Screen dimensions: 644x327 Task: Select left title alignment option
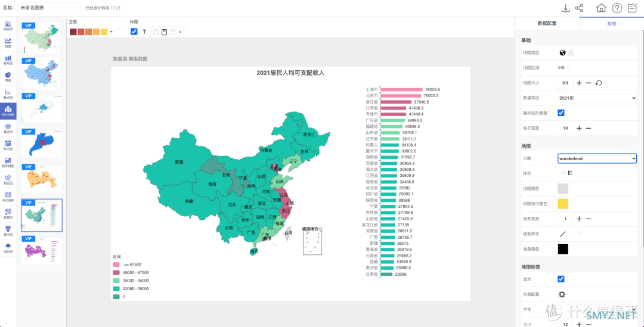(156, 32)
